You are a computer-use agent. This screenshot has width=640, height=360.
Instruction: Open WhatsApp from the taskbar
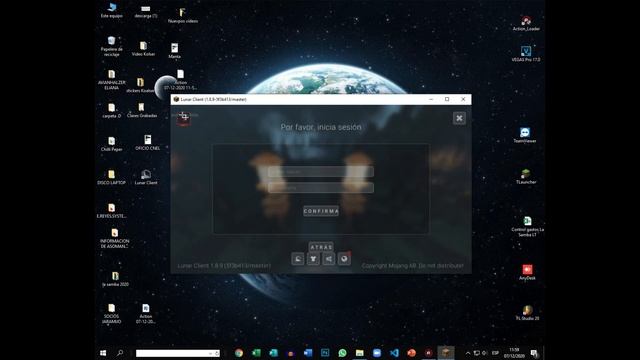click(x=342, y=353)
